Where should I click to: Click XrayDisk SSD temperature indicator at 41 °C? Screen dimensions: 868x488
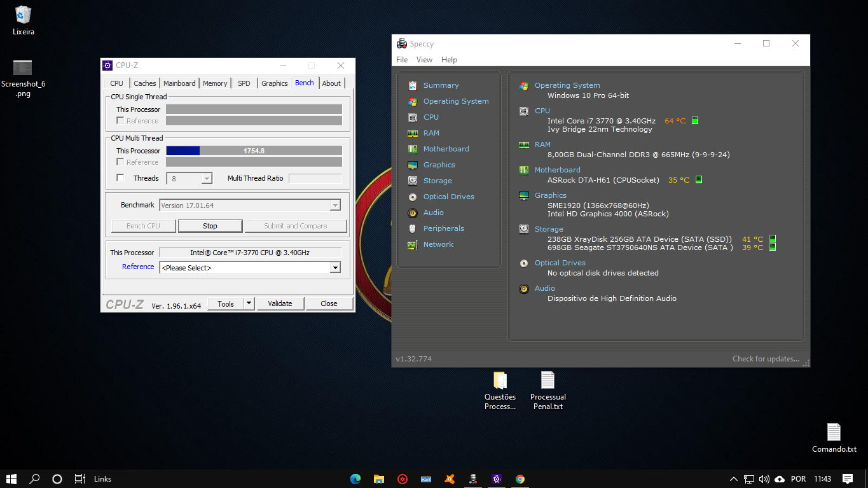point(773,239)
